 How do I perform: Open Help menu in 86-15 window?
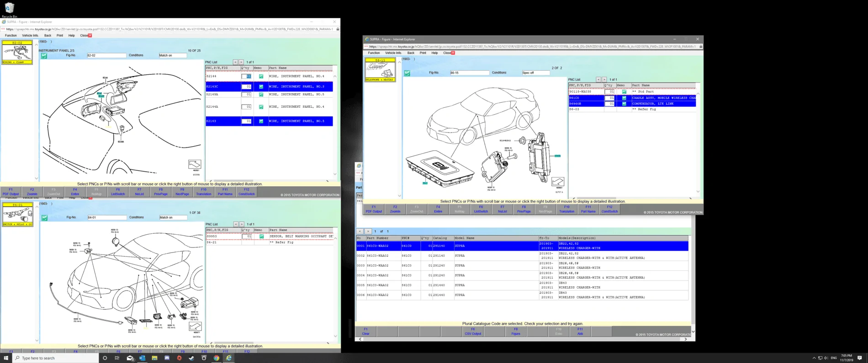(434, 53)
